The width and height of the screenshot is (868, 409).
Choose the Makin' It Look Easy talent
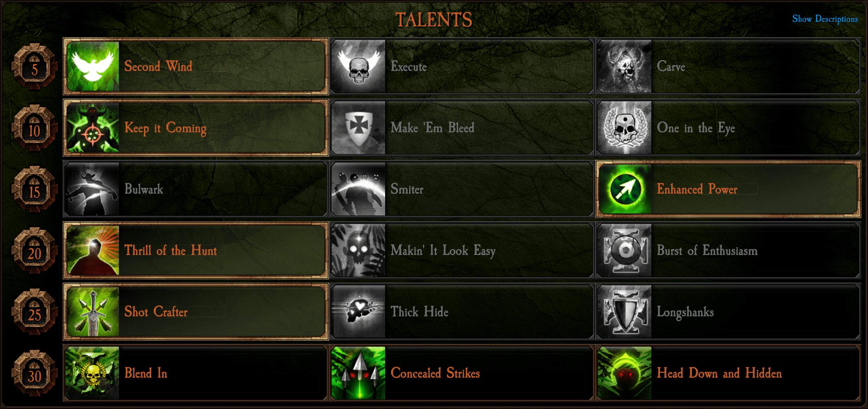pos(462,250)
